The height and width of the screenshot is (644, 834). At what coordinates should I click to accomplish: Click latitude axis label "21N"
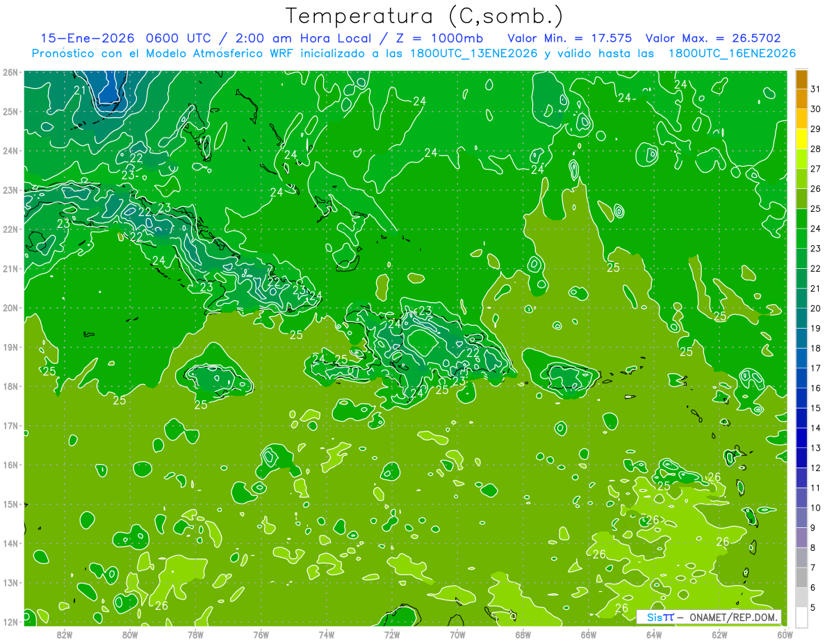coord(10,269)
